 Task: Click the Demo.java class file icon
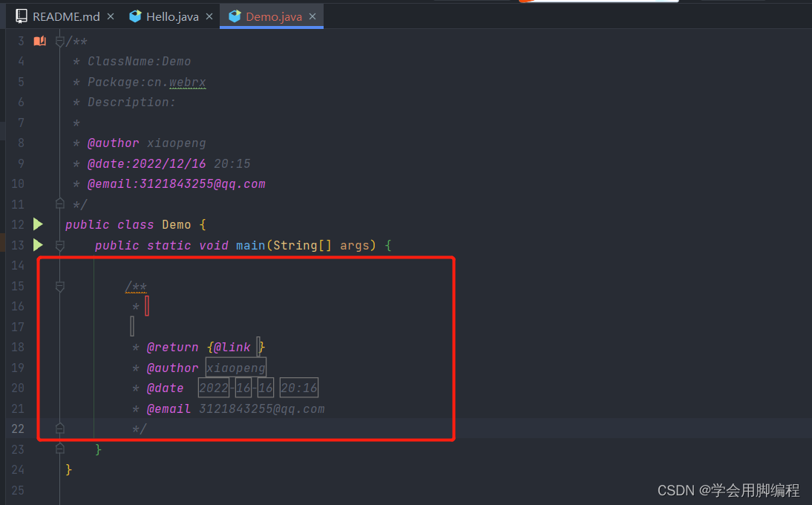235,16
